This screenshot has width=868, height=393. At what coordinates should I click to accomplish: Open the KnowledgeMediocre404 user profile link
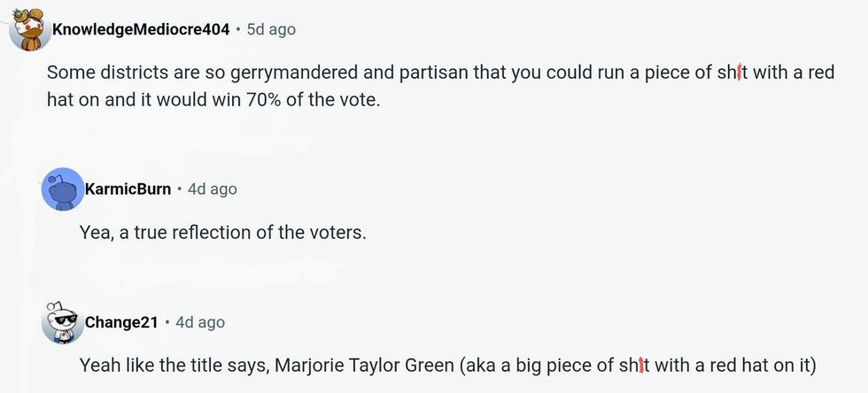141,29
